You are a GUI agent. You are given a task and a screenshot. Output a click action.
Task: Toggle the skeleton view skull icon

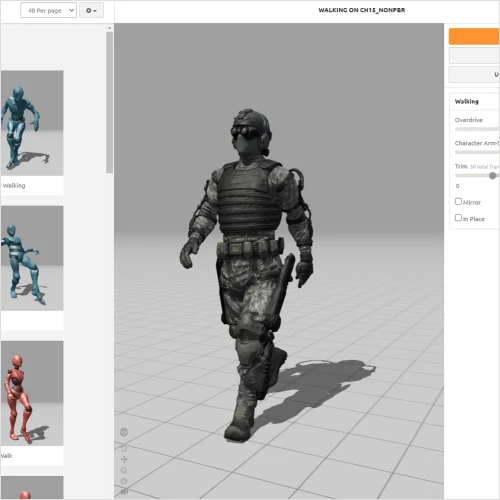(x=124, y=432)
